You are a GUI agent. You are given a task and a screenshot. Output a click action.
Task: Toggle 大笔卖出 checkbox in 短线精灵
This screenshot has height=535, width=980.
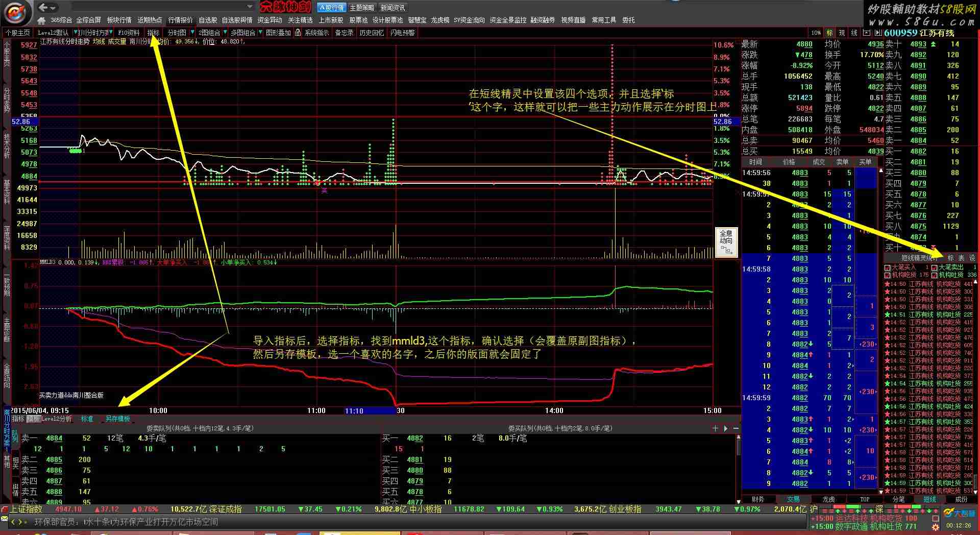(935, 267)
